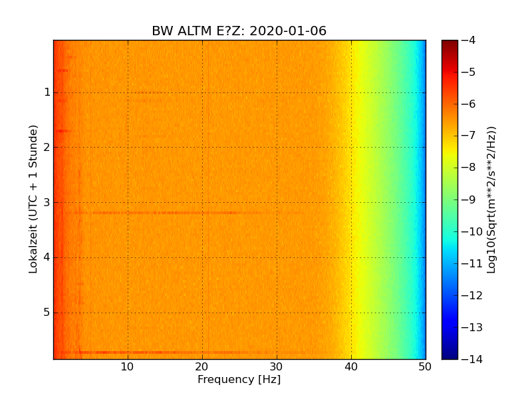Viewport: 532px width, 399px height.
Task: Click the colorbar tick label −11
Action: (472, 263)
